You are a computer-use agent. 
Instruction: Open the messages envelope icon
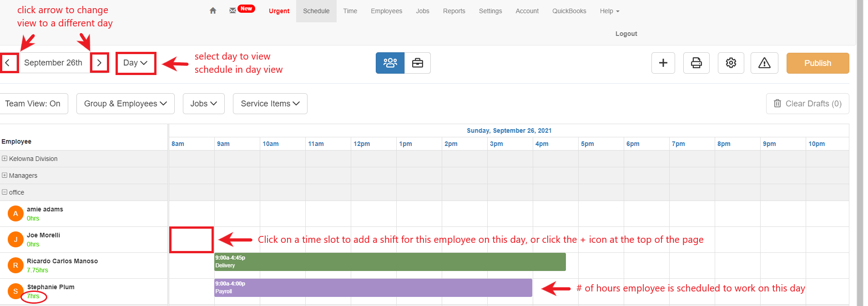click(x=233, y=10)
